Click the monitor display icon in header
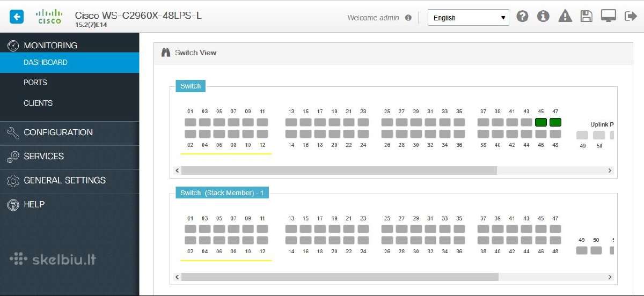Image resolution: width=644 pixels, height=296 pixels. [608, 16]
